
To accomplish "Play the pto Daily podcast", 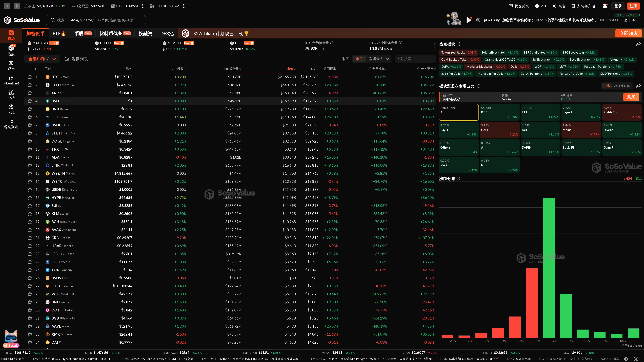I will [x=469, y=20].
